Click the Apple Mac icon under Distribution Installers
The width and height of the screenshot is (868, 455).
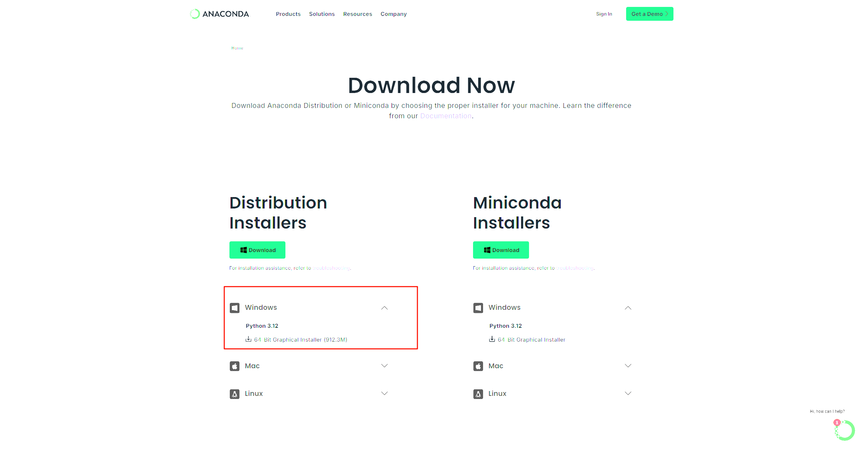click(235, 366)
